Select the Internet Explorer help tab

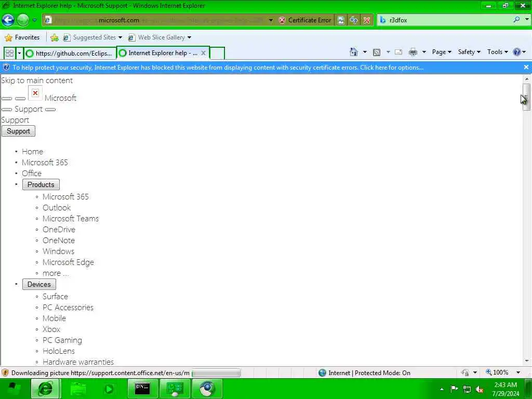tap(158, 53)
